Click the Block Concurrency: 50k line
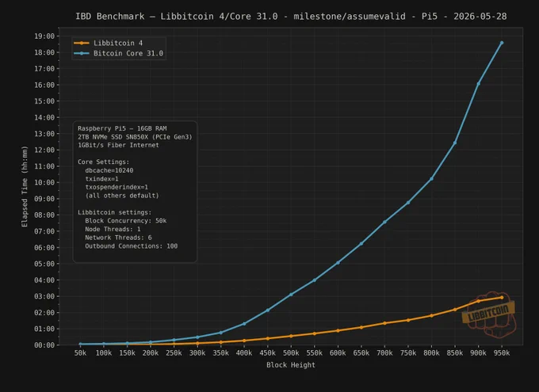 point(126,221)
